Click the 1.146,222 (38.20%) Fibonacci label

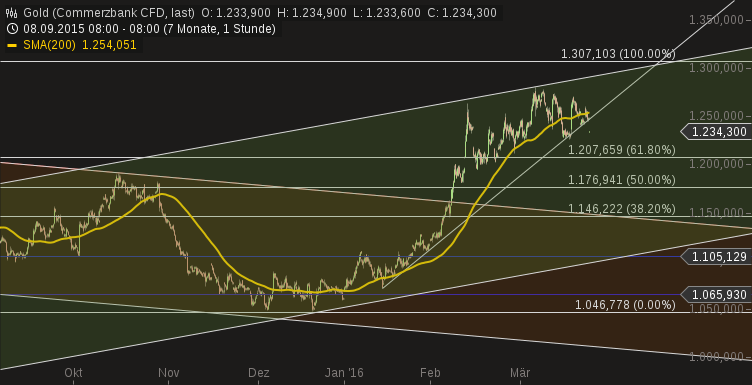[x=622, y=209]
